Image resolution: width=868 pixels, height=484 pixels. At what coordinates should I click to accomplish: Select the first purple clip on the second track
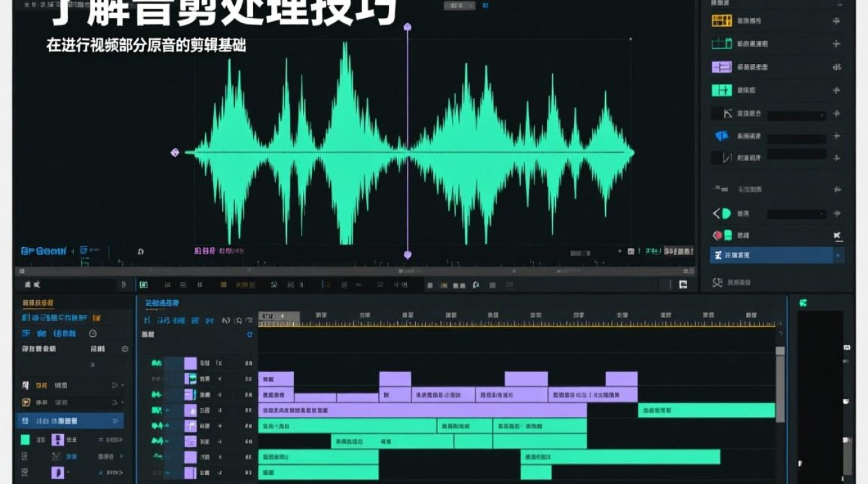276,379
